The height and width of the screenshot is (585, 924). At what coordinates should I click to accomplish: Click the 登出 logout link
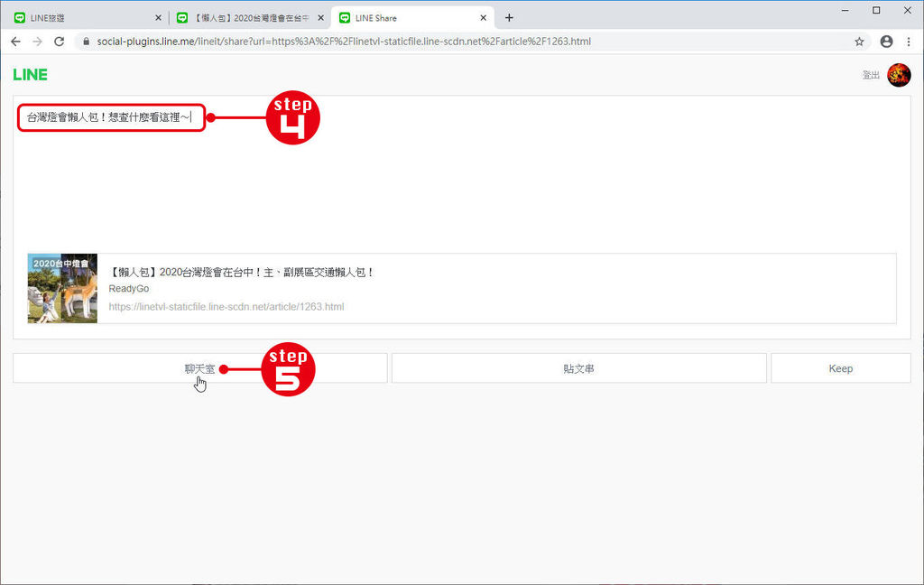point(871,75)
